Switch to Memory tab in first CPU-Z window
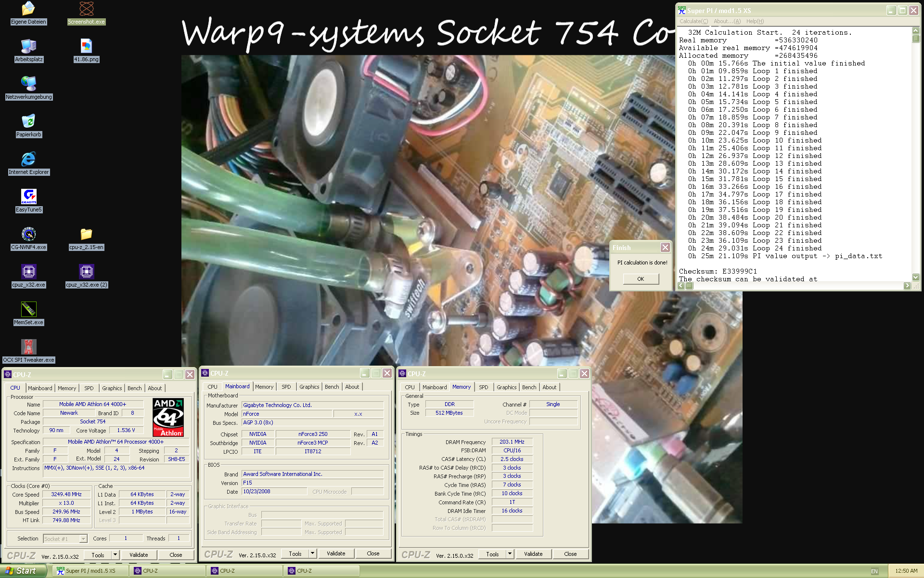The height and width of the screenshot is (578, 924). [67, 388]
